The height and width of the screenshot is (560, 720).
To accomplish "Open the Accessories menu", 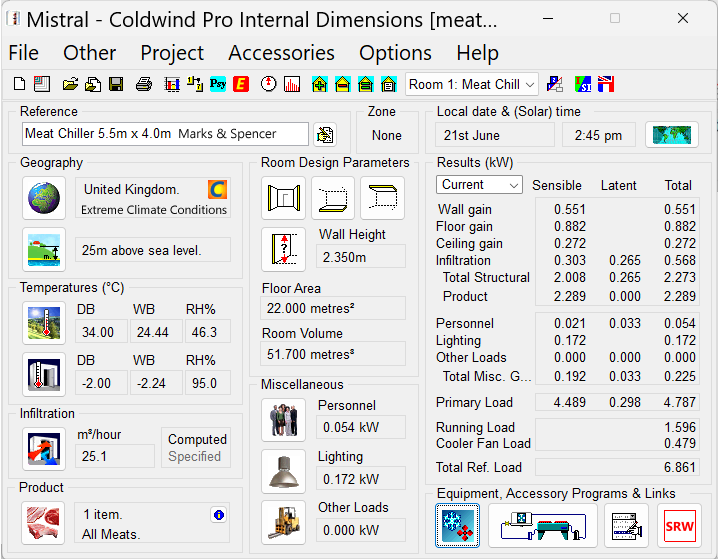I will pyautogui.click(x=281, y=53).
